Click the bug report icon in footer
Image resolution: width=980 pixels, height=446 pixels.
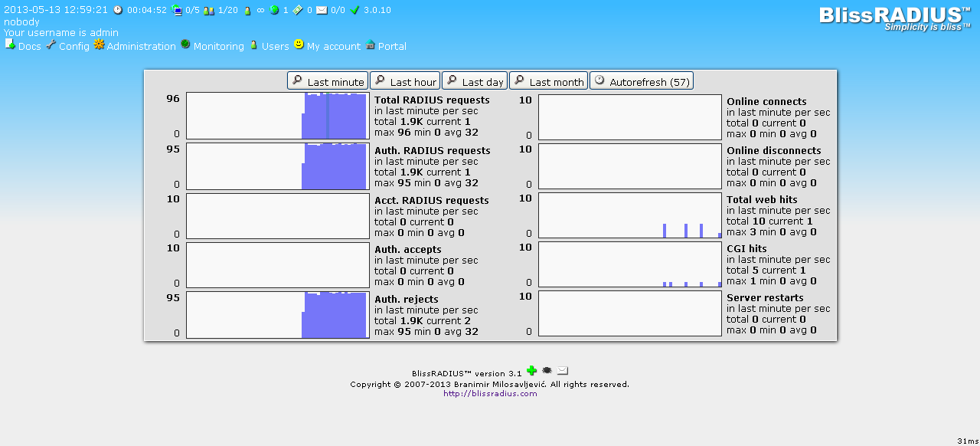[x=547, y=371]
